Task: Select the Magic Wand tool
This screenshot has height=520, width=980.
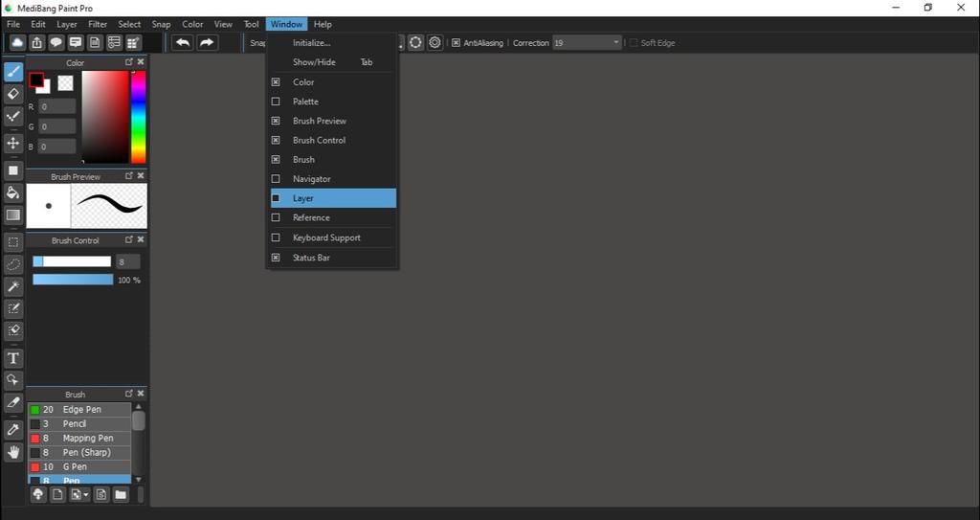Action: (x=13, y=286)
